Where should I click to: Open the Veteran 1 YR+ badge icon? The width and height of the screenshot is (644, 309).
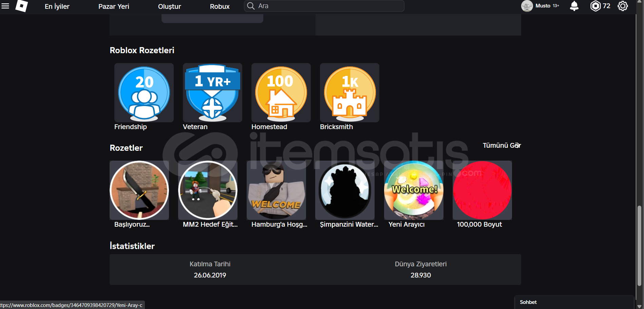coord(212,93)
